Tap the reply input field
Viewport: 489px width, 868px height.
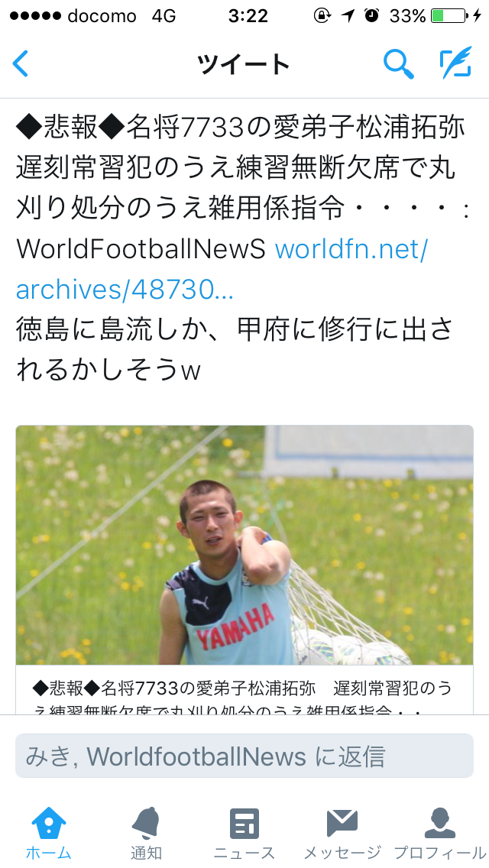244,756
